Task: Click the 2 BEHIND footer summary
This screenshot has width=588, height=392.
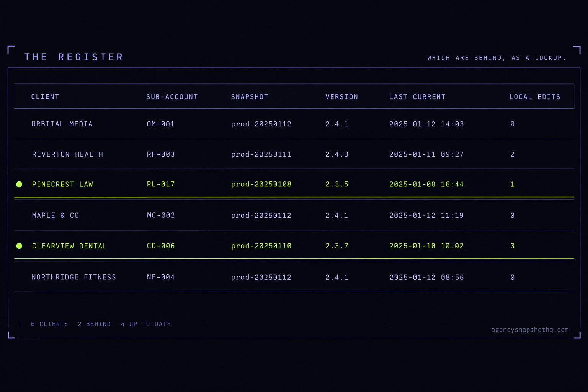Action: 94,324
